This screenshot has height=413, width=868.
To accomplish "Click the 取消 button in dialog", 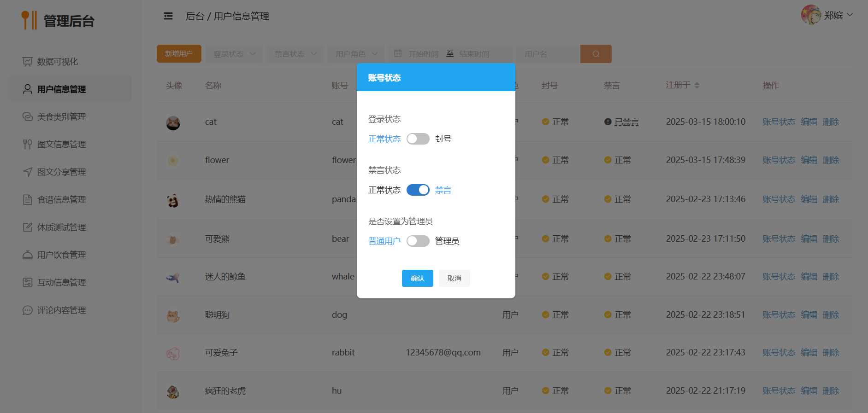I will tap(455, 279).
